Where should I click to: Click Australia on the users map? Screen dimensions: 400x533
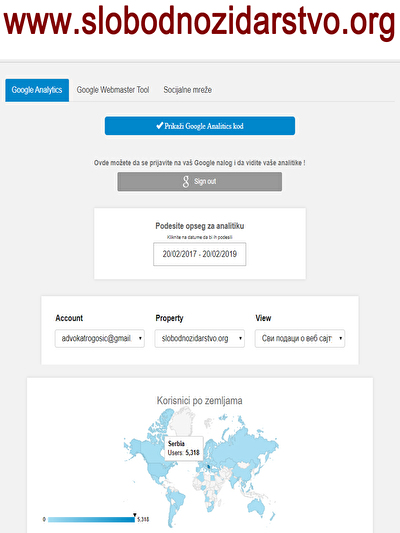coord(256,508)
